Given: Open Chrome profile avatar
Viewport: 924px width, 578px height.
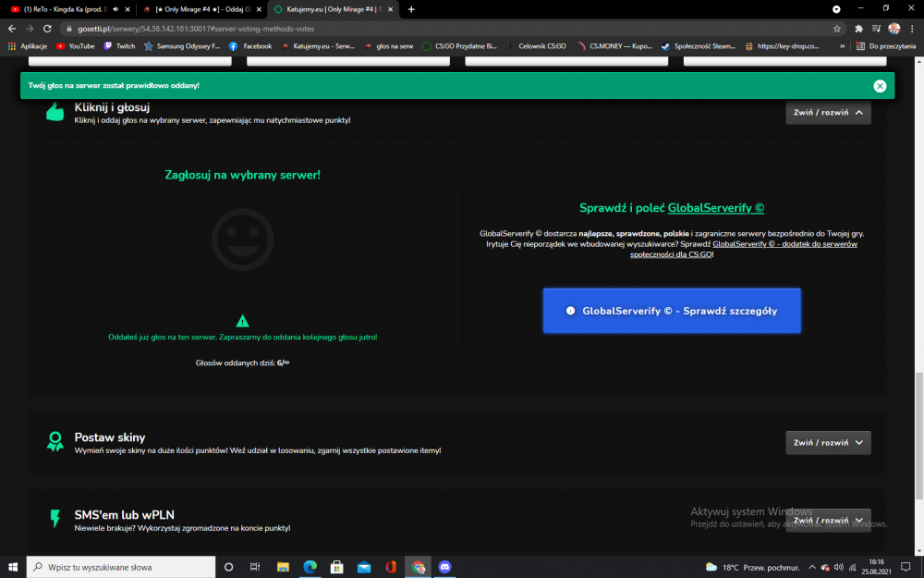Looking at the screenshot, I should coord(894,29).
